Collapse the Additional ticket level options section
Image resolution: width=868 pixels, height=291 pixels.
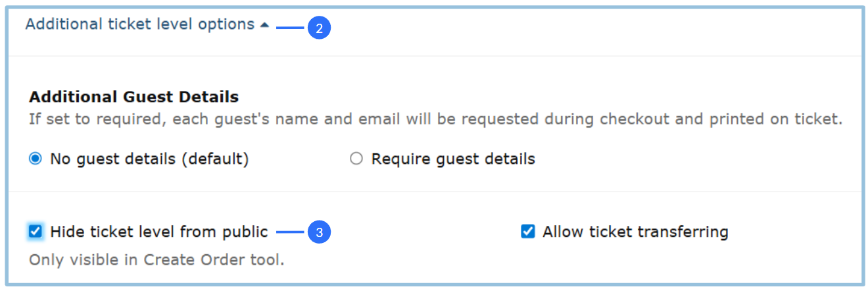pyautogui.click(x=139, y=24)
